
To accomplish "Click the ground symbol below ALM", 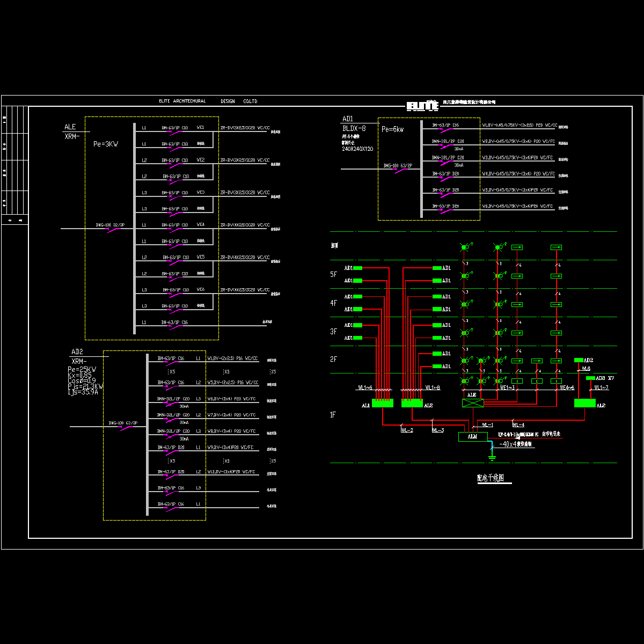I will tap(492, 458).
